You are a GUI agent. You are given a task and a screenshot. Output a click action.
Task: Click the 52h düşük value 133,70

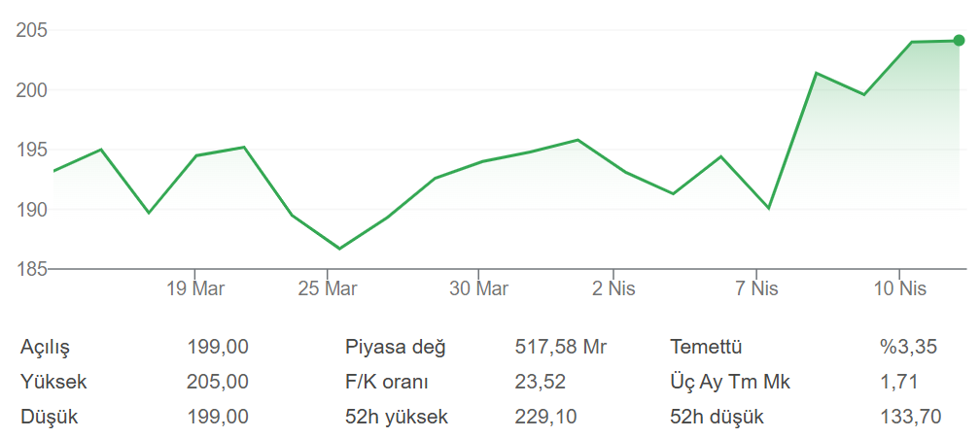(911, 418)
